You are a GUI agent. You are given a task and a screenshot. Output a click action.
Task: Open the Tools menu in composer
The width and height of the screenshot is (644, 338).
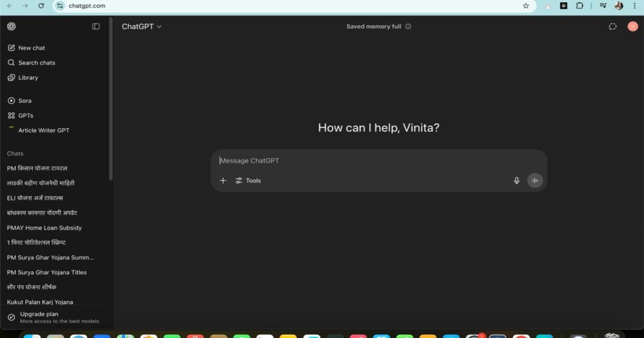click(248, 180)
